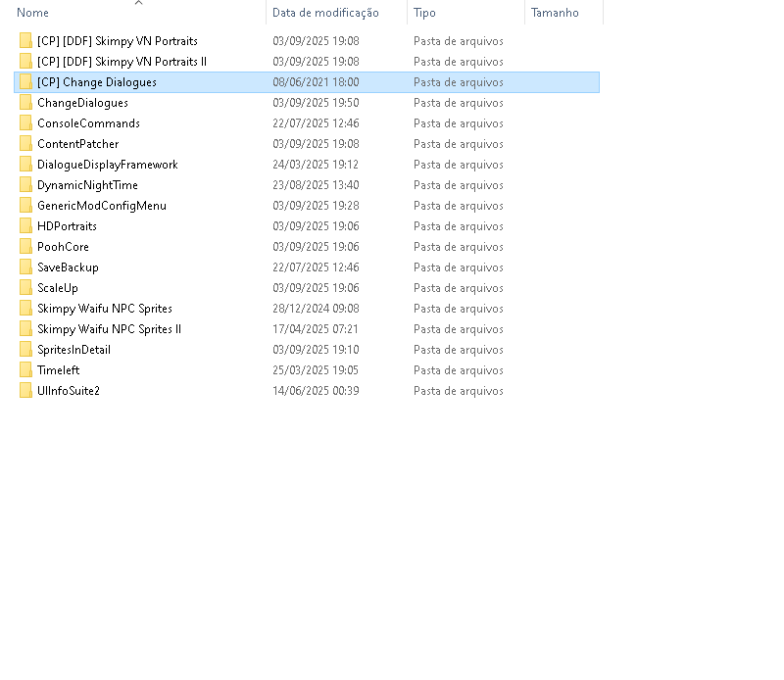The width and height of the screenshot is (784, 680).
Task: Click Pasta de arquivos in the ContentPatcher row
Action: click(x=458, y=144)
